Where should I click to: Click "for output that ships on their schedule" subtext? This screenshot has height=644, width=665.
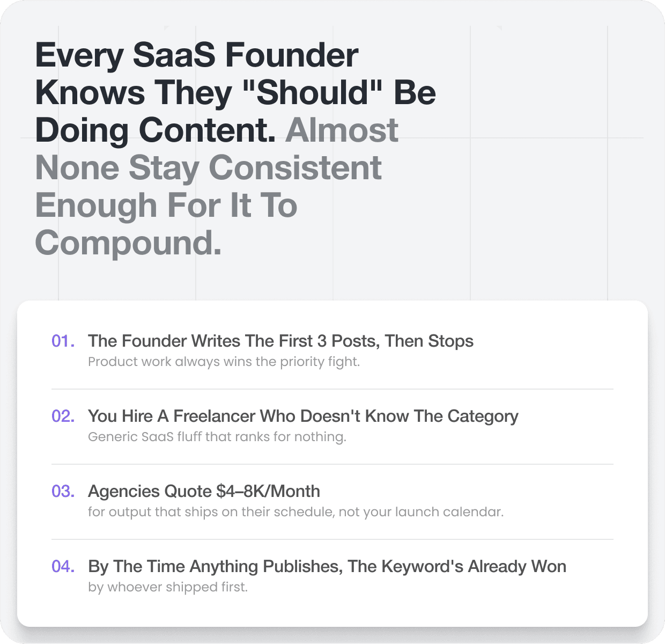pyautogui.click(x=295, y=513)
